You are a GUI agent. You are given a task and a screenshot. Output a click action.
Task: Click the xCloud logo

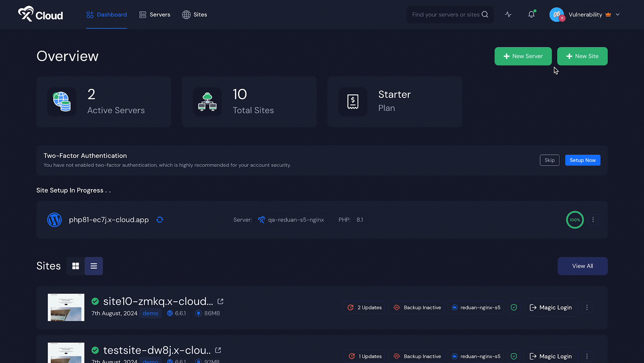click(40, 14)
